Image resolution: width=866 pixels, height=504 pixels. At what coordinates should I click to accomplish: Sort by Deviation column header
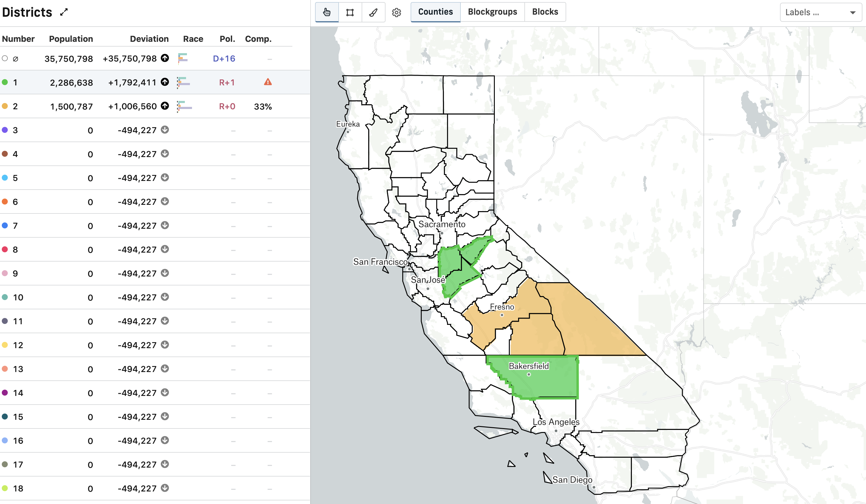(x=149, y=39)
